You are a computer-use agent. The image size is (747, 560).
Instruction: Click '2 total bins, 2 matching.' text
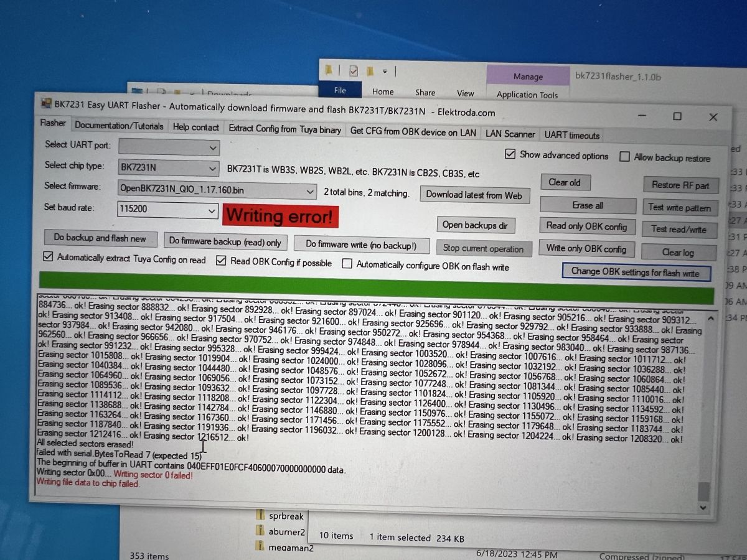coord(367,193)
